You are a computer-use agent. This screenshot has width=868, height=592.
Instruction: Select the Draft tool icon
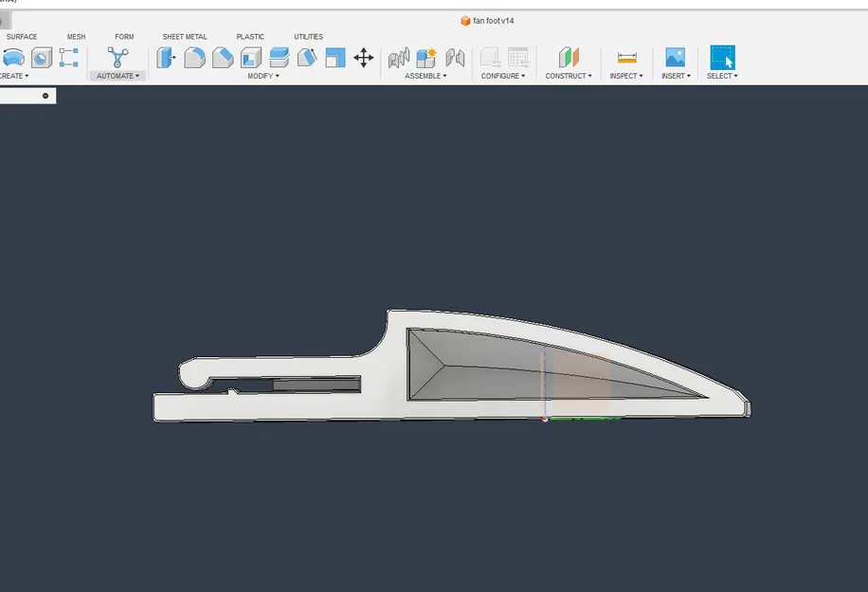[x=307, y=58]
